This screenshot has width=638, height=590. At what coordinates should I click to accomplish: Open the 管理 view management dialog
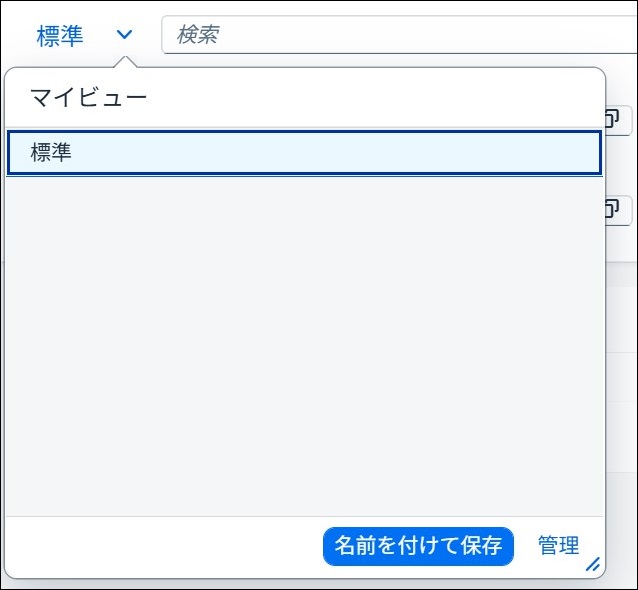click(558, 546)
